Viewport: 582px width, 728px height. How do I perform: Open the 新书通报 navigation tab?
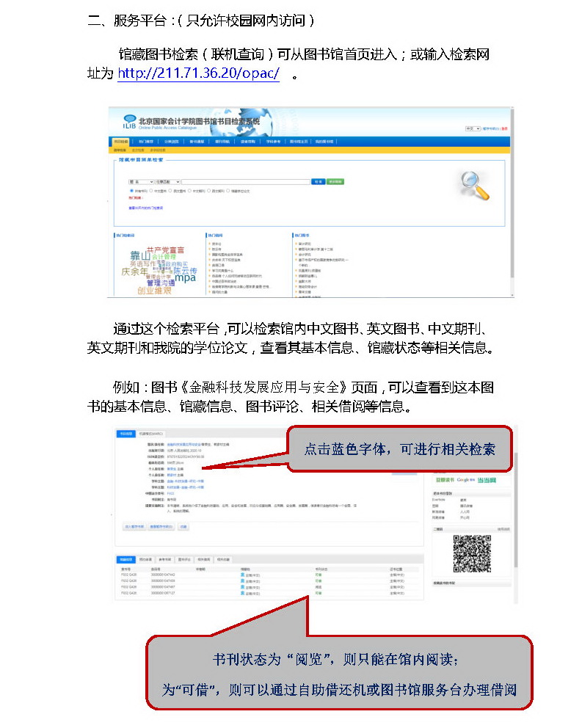197,142
